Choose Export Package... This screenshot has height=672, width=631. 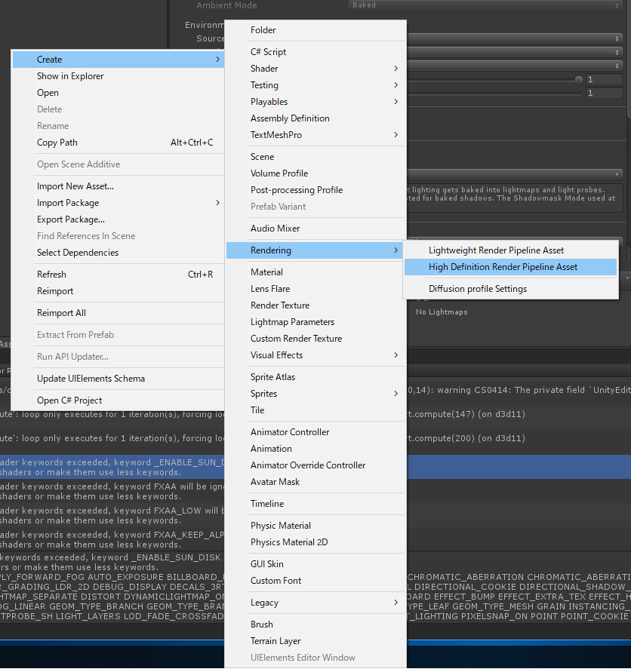[119, 219]
